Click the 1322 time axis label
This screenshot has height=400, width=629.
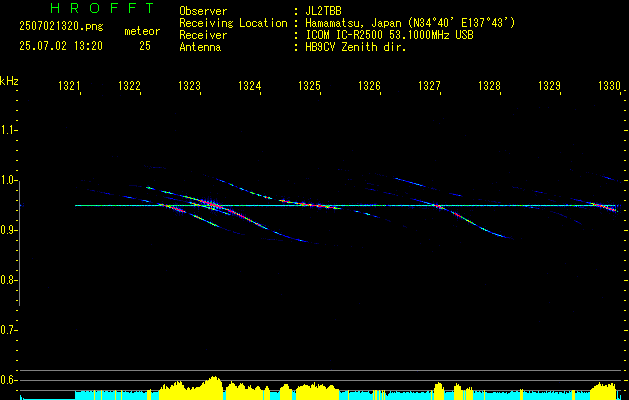[x=129, y=86]
